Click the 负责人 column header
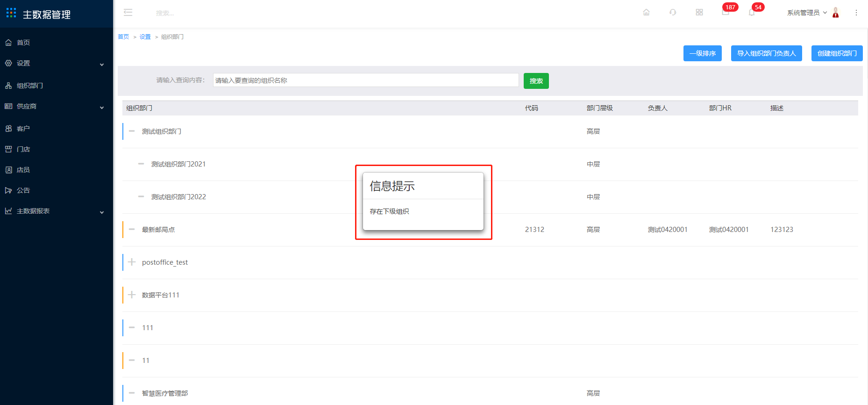 [x=658, y=108]
